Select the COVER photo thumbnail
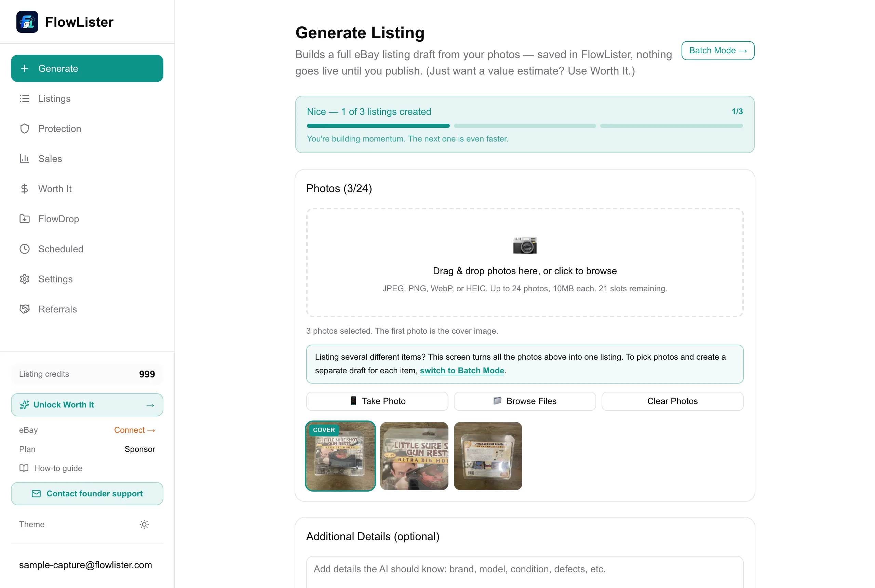 click(x=340, y=456)
